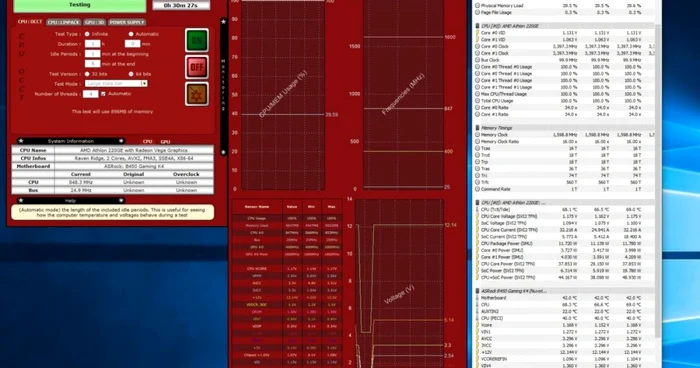Click the voltage icon beside Core #0 VID
Image resolution: width=700 pixels, height=368 pixels.
(x=477, y=33)
